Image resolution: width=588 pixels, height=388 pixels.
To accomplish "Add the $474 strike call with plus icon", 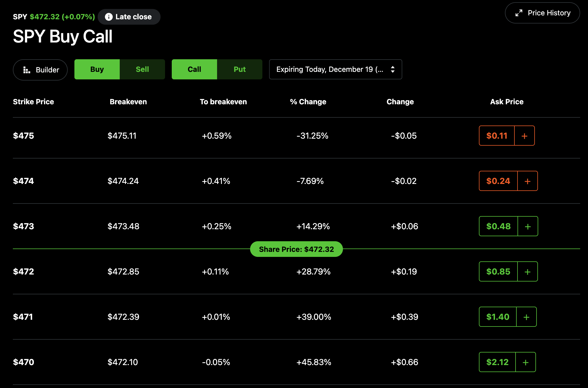I will pos(528,181).
